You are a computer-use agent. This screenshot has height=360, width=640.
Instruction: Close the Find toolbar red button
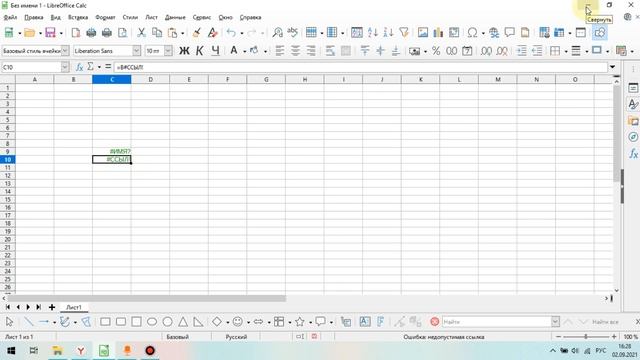click(x=434, y=322)
